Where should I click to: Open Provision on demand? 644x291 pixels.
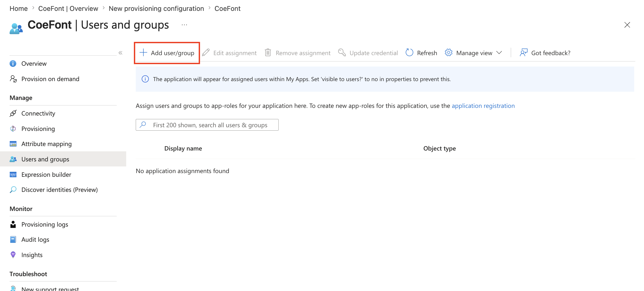[x=63, y=79]
